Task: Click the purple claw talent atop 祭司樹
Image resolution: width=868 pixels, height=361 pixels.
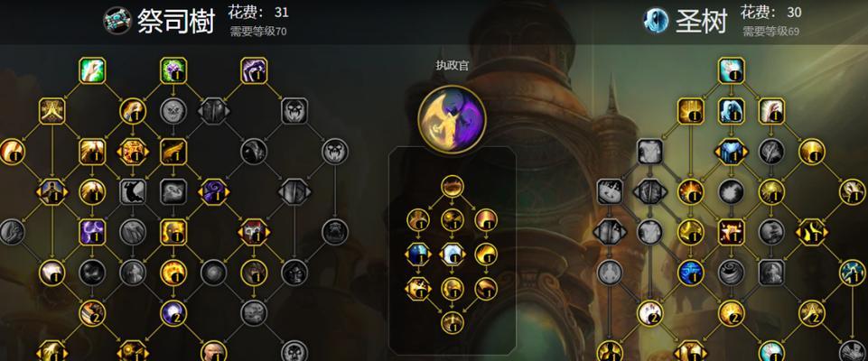Action: tap(254, 70)
